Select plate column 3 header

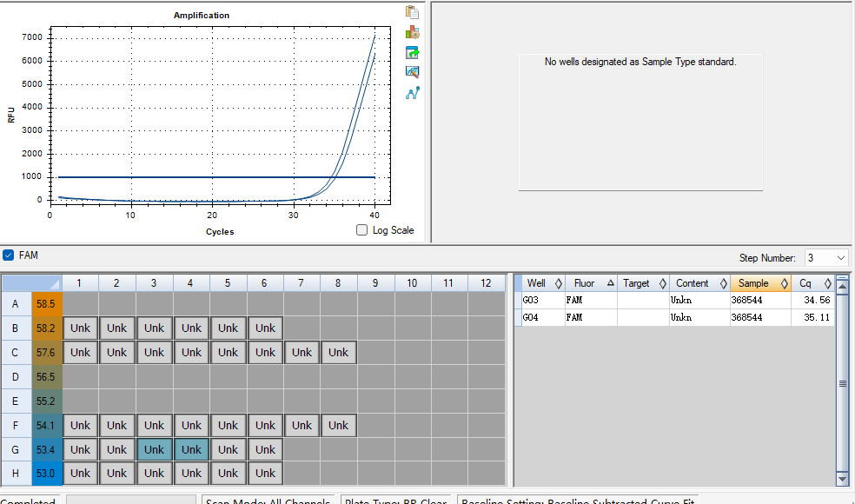tap(155, 283)
